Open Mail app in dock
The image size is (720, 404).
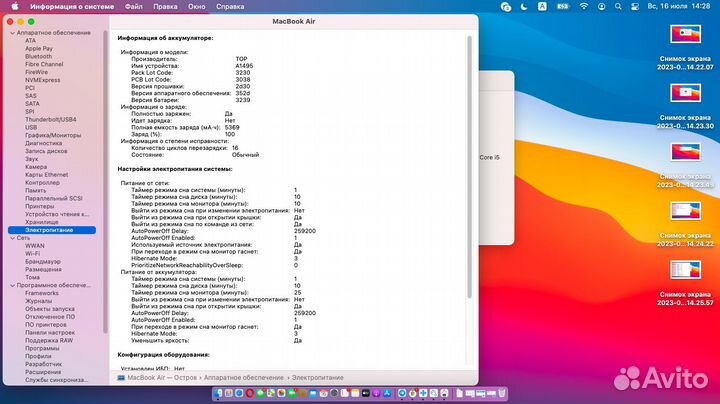point(313,393)
